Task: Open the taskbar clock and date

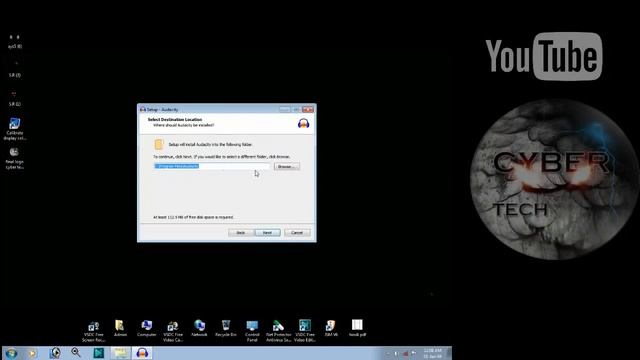Action: [x=433, y=353]
